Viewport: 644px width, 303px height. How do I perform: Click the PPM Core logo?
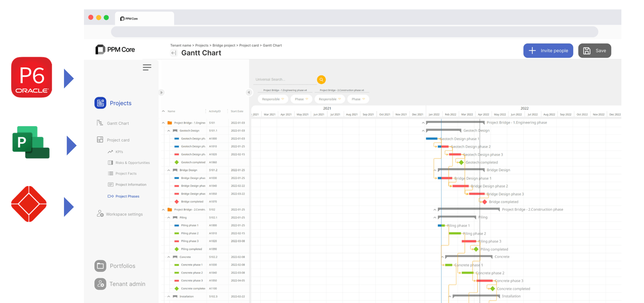click(115, 49)
